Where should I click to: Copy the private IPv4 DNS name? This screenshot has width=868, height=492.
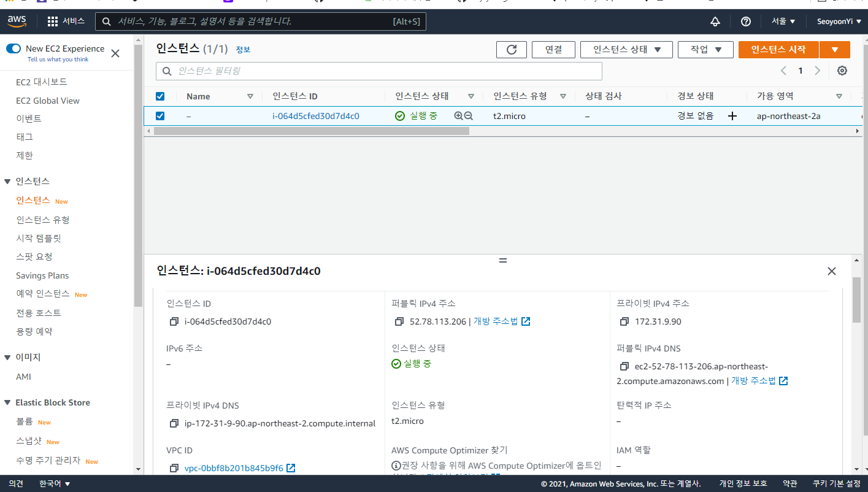pyautogui.click(x=174, y=423)
